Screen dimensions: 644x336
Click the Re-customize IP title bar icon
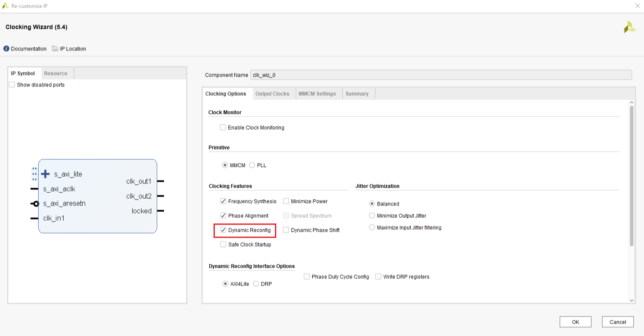point(6,6)
